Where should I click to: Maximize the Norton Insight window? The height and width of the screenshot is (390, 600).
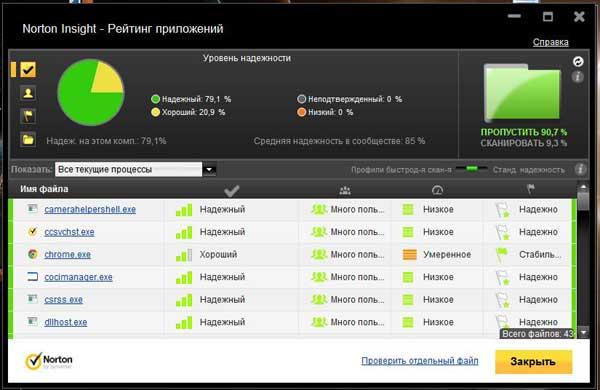548,16
